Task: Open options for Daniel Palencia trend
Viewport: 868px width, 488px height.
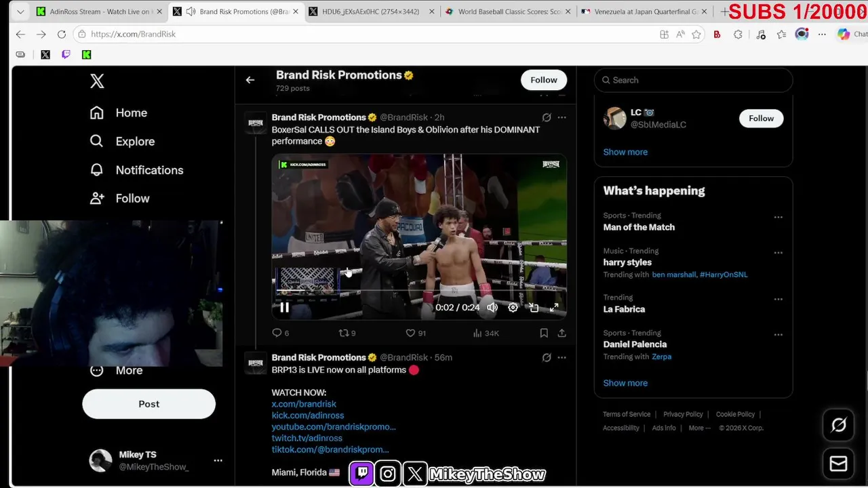Action: [778, 335]
